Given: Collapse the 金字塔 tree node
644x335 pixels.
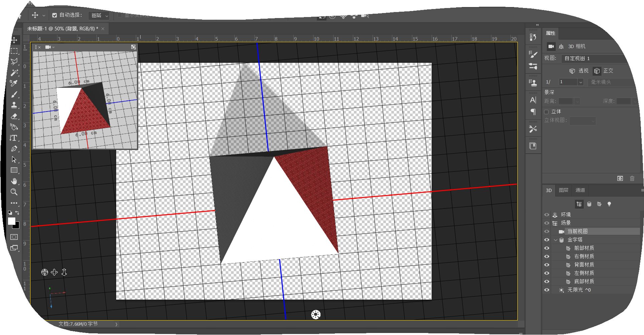Looking at the screenshot, I should [556, 240].
